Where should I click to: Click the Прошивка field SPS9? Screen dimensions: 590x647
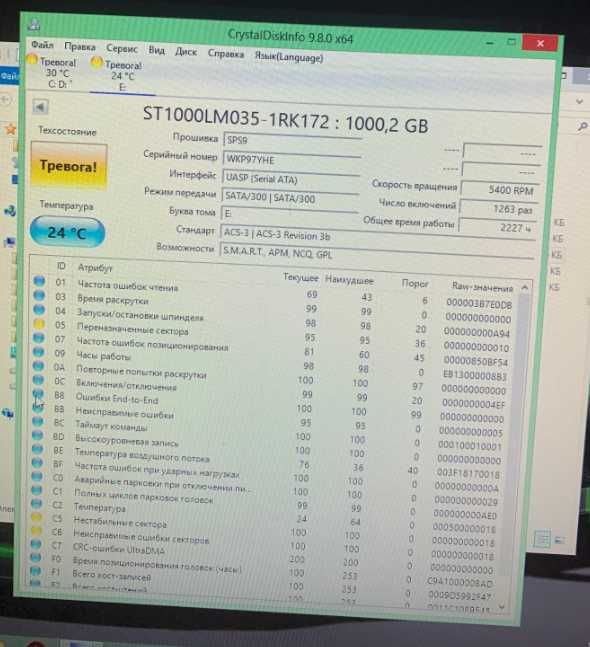292,141
